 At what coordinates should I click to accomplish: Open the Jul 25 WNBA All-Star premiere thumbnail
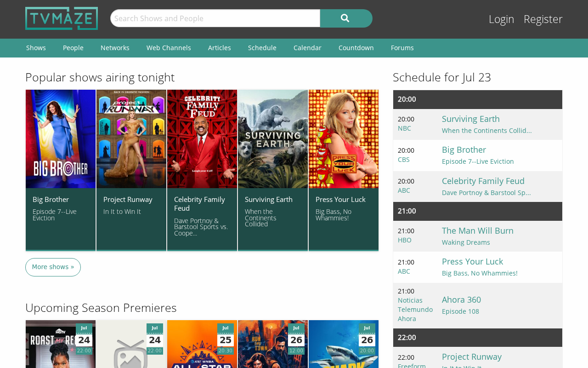202,344
